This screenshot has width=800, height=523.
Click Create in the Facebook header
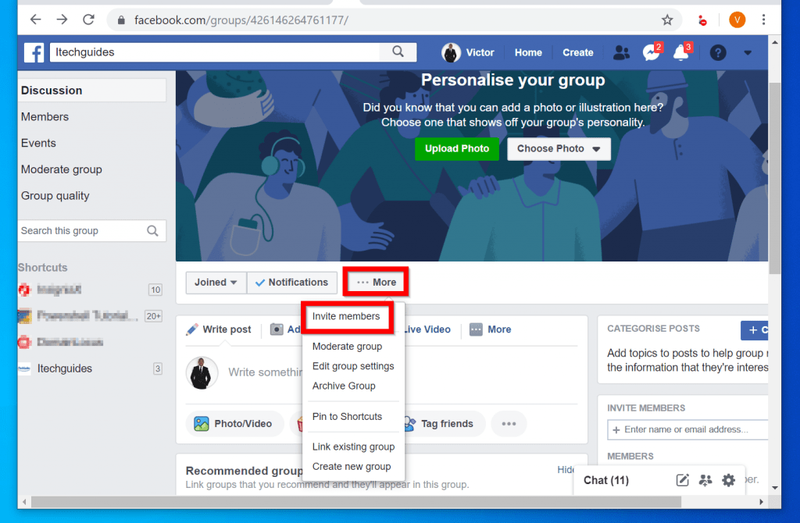tap(578, 53)
